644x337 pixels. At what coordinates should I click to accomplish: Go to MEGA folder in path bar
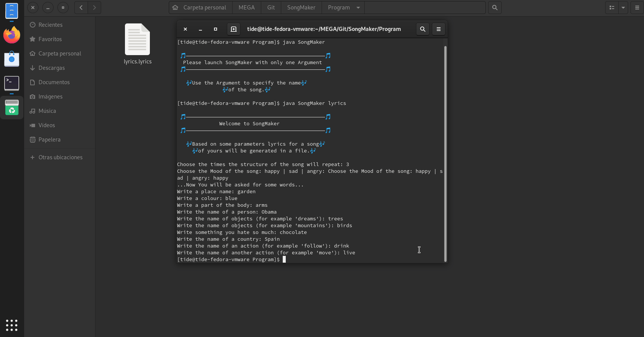[x=247, y=8]
